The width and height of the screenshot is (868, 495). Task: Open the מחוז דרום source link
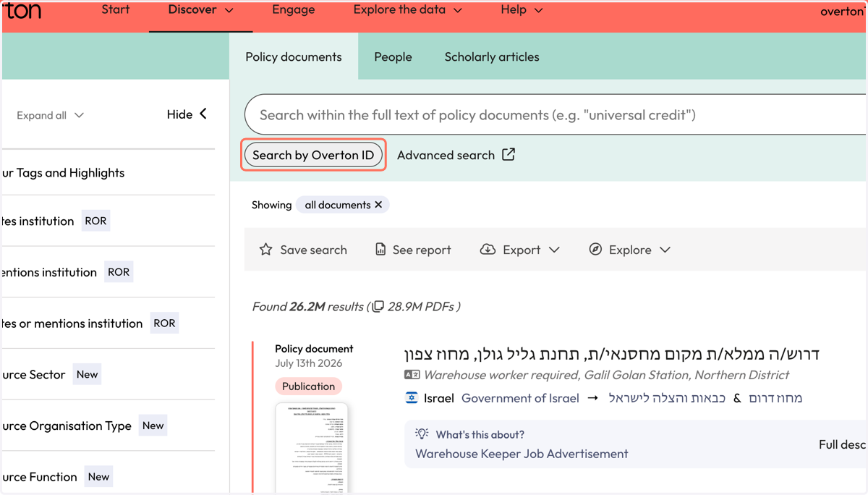775,398
